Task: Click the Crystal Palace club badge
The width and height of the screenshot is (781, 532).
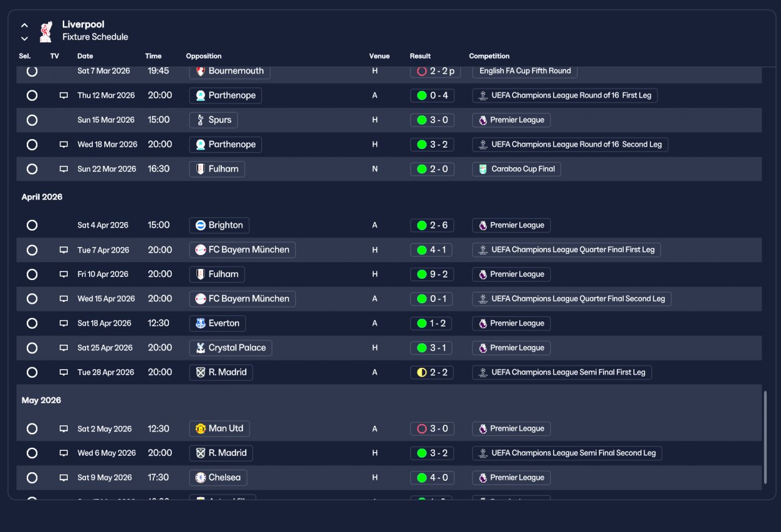Action: point(200,348)
